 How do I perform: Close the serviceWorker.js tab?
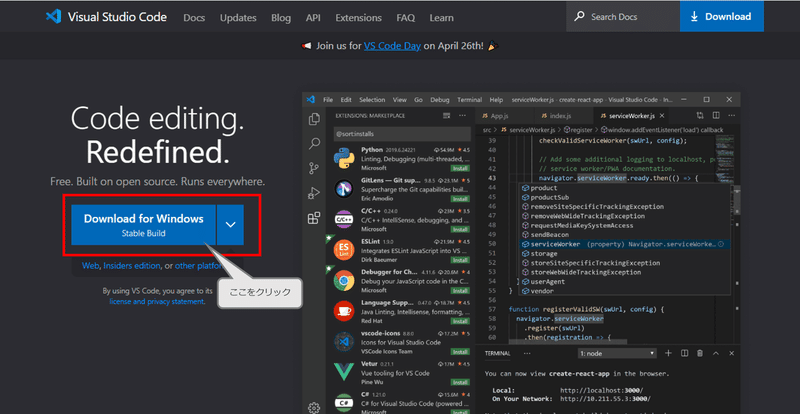(662, 116)
